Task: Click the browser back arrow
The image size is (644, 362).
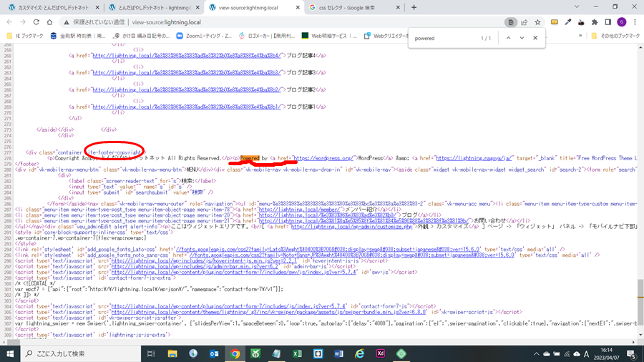Action: [x=10, y=22]
